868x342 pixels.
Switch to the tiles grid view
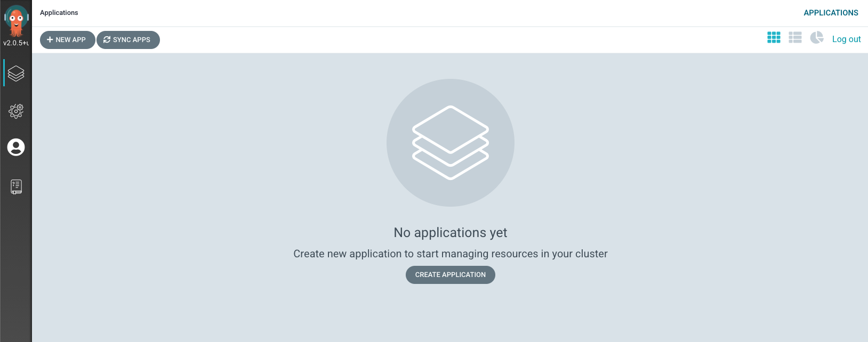[774, 37]
